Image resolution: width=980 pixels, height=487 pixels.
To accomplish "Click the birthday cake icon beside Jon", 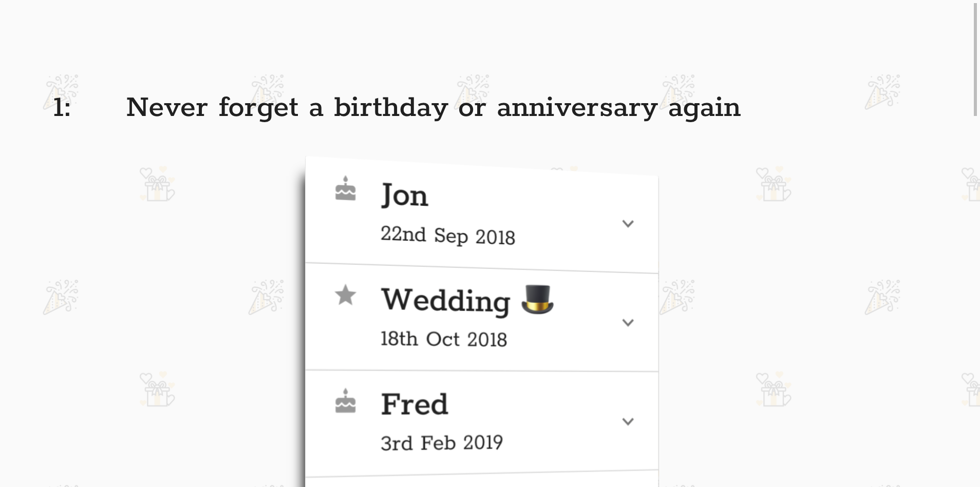I will point(345,189).
